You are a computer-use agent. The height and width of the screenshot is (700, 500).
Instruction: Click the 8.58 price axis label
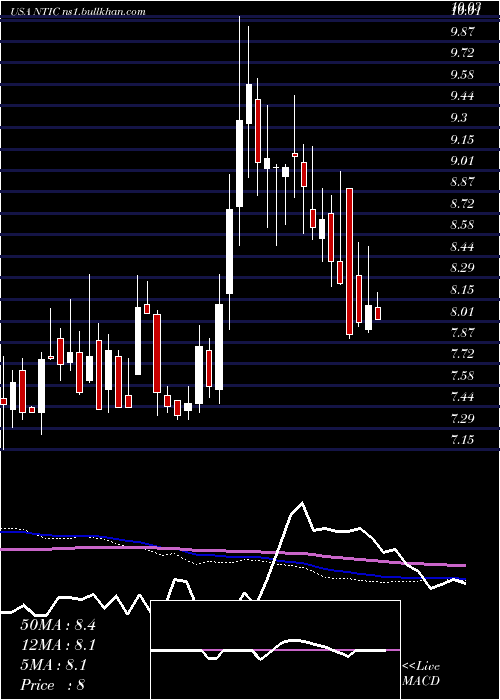coord(462,225)
